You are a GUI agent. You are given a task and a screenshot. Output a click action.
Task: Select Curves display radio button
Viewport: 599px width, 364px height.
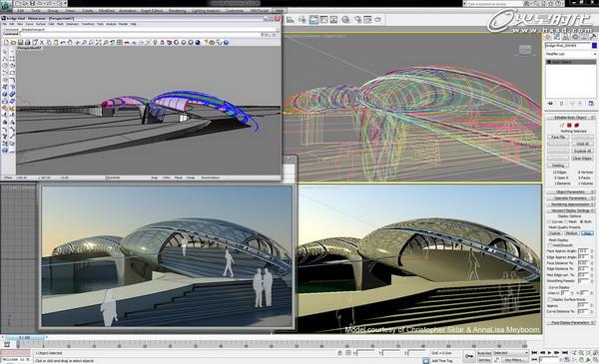click(550, 221)
